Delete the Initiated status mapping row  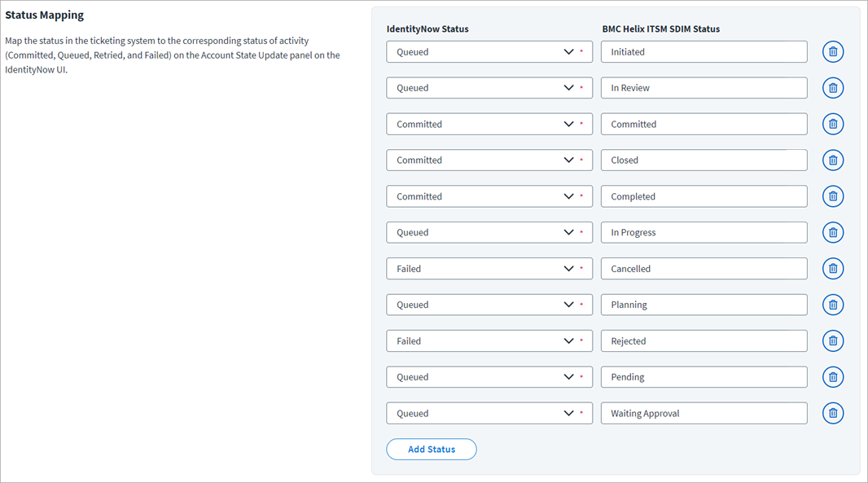[x=833, y=51]
